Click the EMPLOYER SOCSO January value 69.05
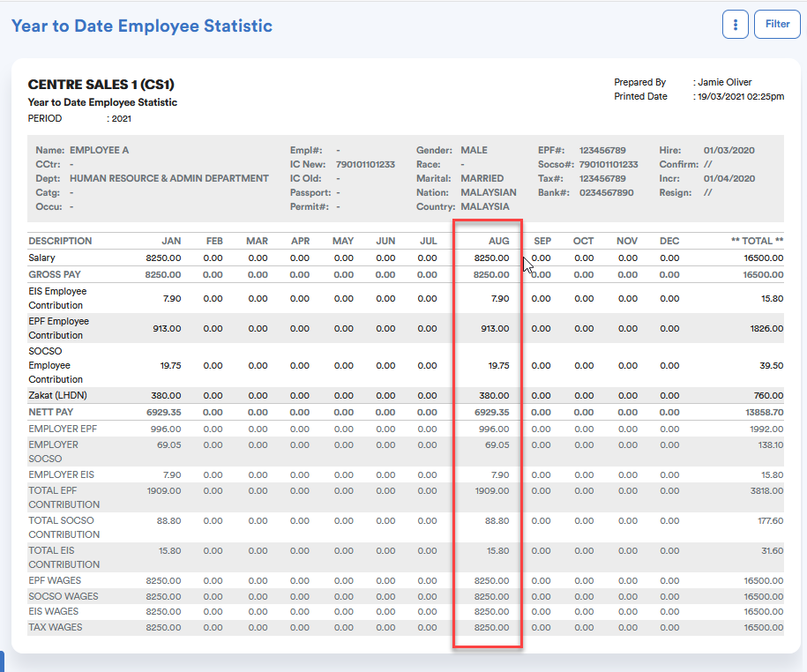 pos(169,444)
